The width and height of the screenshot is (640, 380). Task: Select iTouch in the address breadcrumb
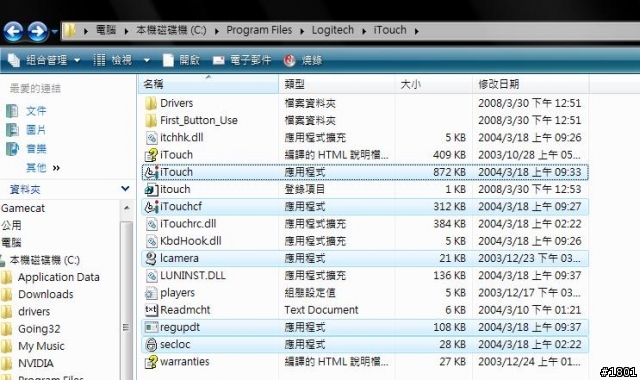tap(390, 30)
